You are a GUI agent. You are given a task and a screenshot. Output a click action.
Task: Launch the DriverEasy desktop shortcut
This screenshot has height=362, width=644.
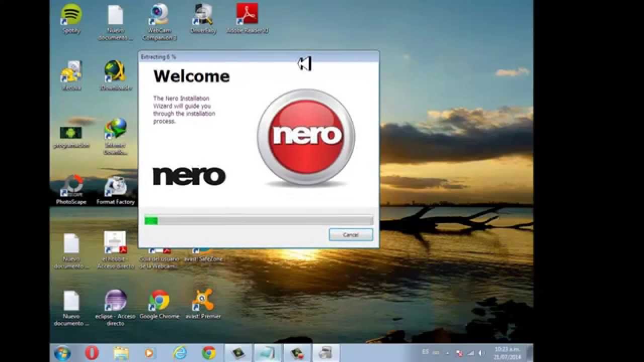click(x=203, y=19)
